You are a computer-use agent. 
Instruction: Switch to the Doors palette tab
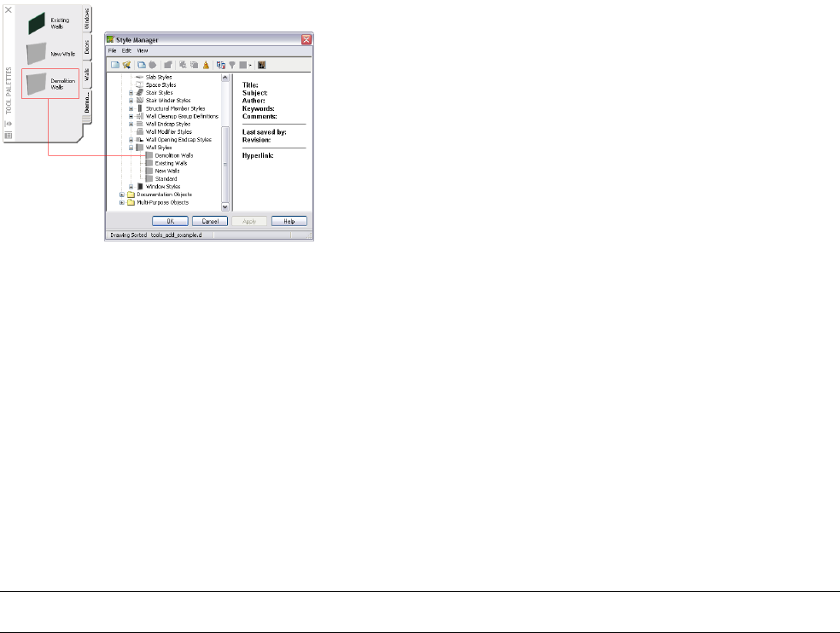(x=87, y=47)
